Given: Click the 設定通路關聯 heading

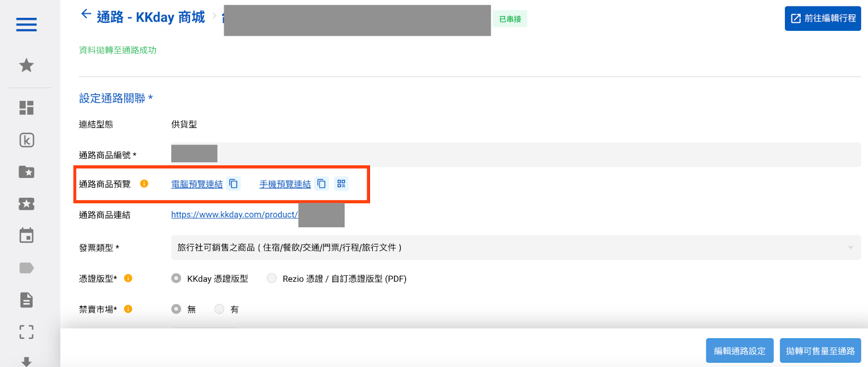Looking at the screenshot, I should point(116,98).
